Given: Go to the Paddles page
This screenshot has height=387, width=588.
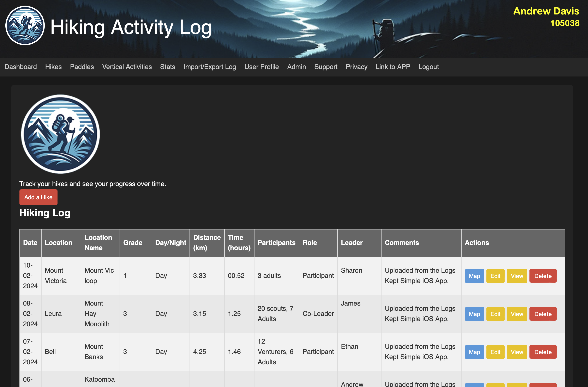Looking at the screenshot, I should pos(82,67).
